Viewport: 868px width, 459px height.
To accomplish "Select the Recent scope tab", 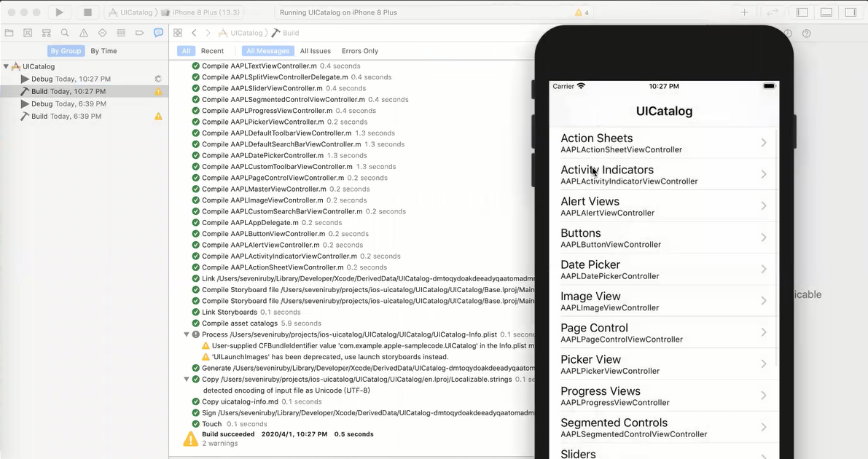I will (212, 51).
